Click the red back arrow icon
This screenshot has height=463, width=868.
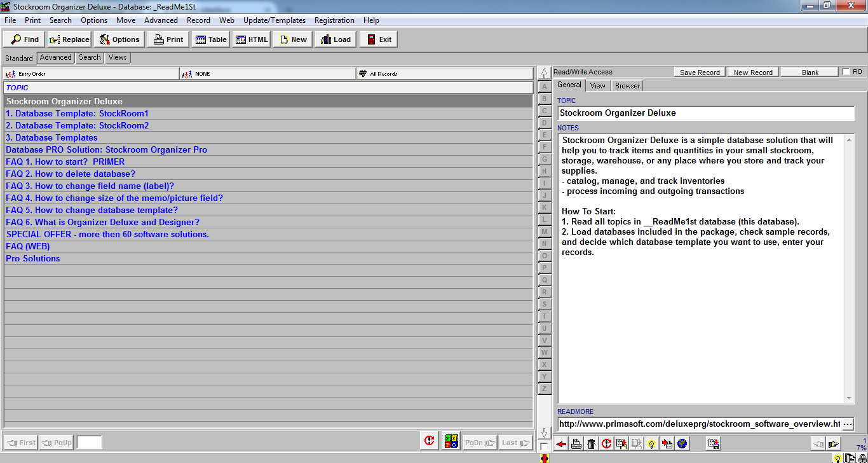point(561,444)
